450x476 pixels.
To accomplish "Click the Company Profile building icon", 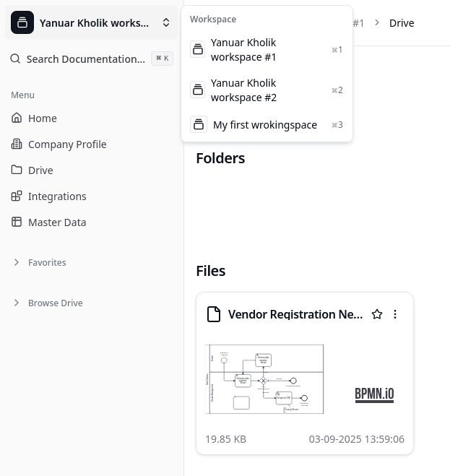I will [x=17, y=144].
